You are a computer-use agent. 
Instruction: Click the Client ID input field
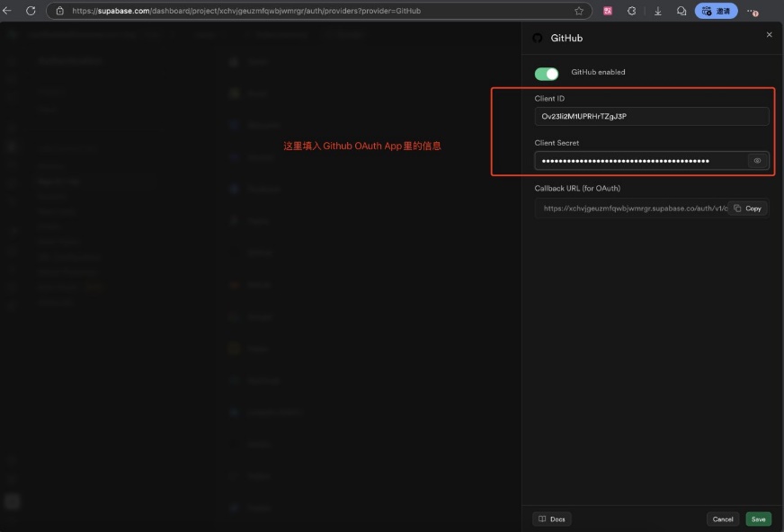point(651,117)
